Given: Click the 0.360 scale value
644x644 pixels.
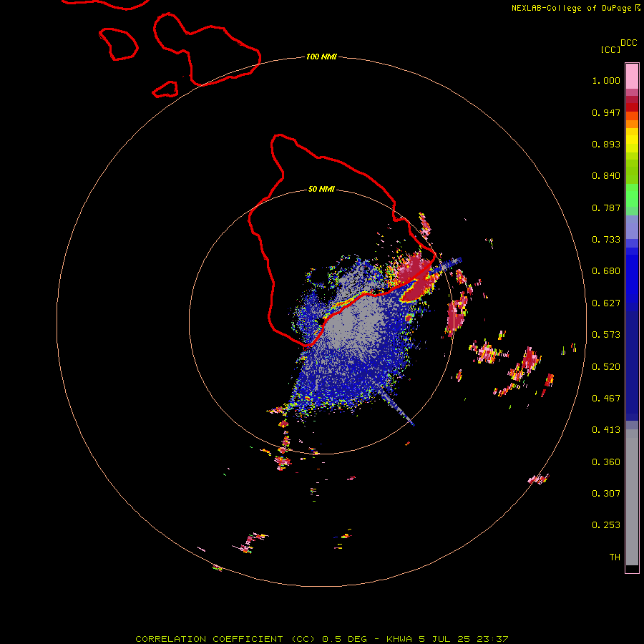Looking at the screenshot, I should click(x=606, y=462).
